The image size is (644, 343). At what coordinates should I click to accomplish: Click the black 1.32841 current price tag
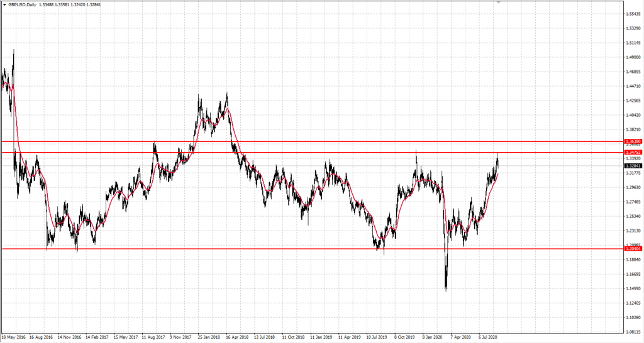[x=633, y=166]
